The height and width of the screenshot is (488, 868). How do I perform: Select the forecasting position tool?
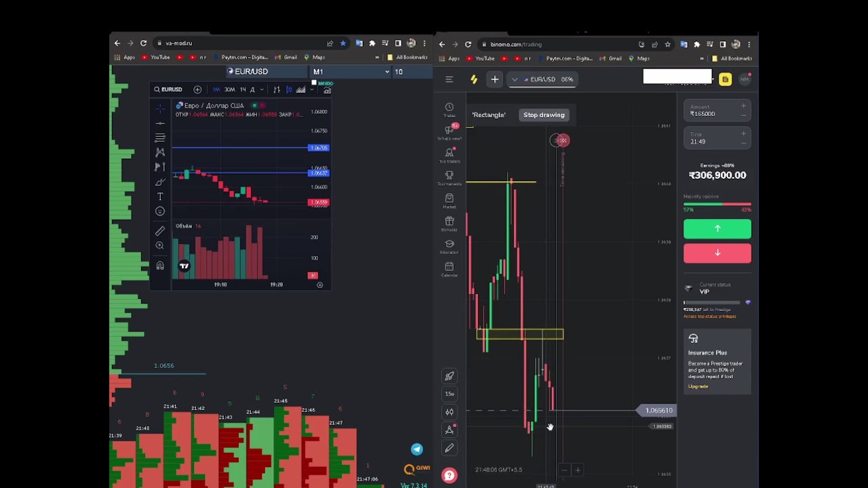click(160, 167)
